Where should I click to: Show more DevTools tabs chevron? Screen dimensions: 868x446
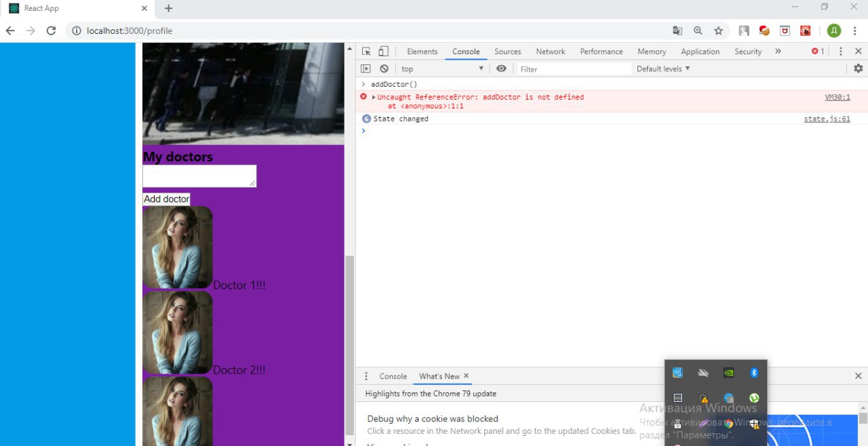(778, 52)
